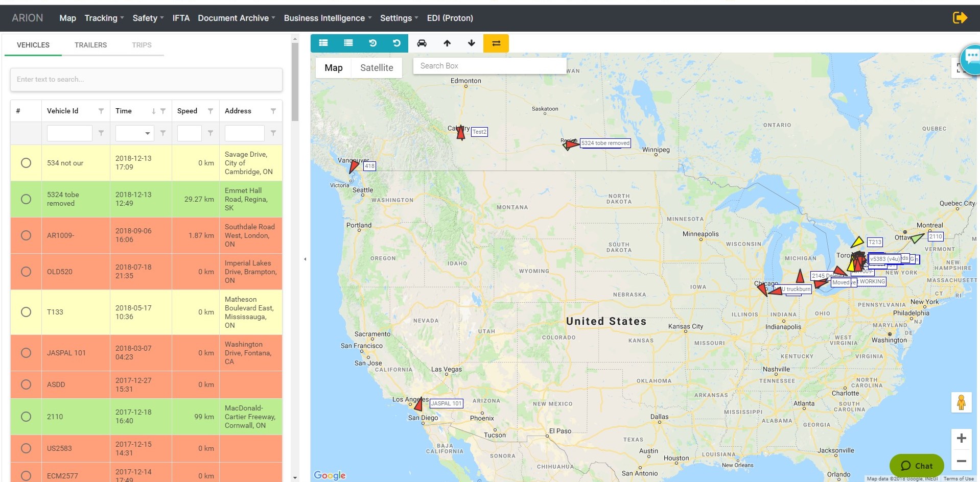Select radio button for ASDD
This screenshot has height=482, width=980.
pos(26,384)
